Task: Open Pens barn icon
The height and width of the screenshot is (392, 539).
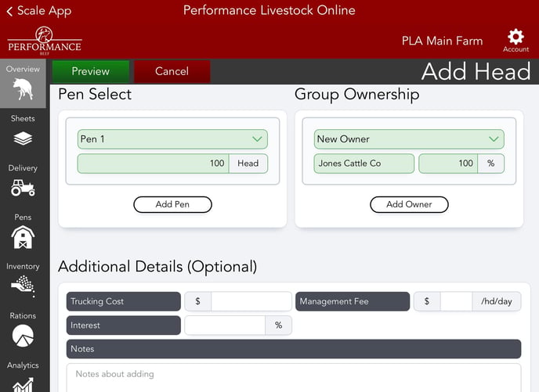Action: click(x=23, y=237)
